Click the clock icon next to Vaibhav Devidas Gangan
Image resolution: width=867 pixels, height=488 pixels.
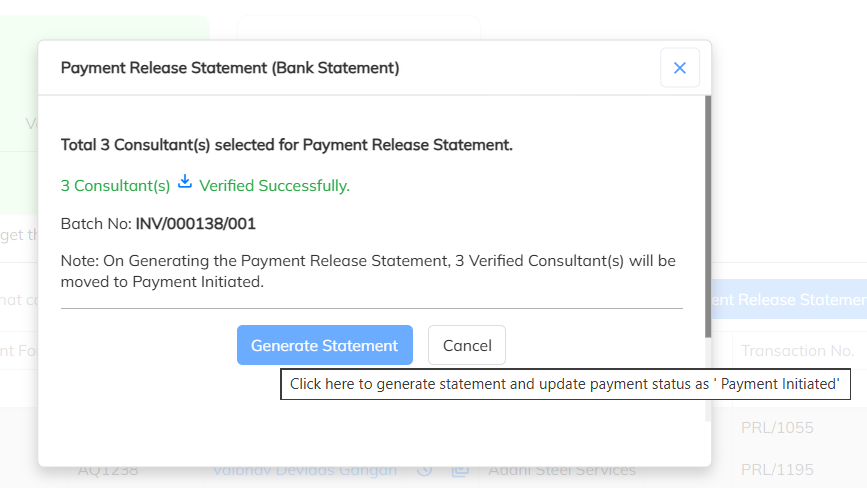[424, 469]
